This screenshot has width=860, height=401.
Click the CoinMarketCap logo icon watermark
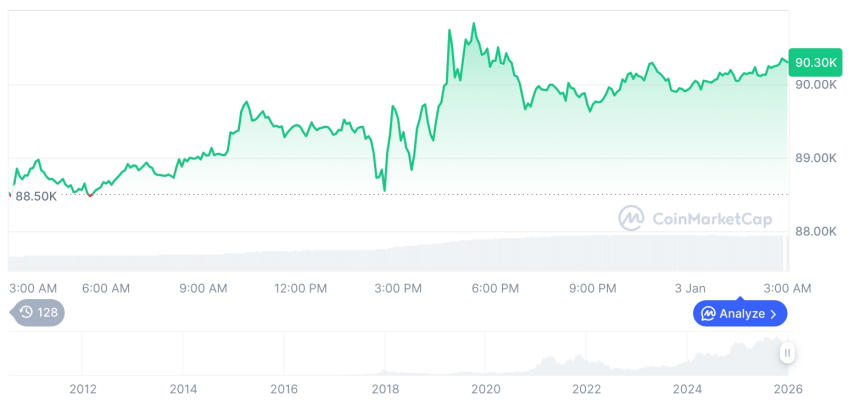pos(632,218)
